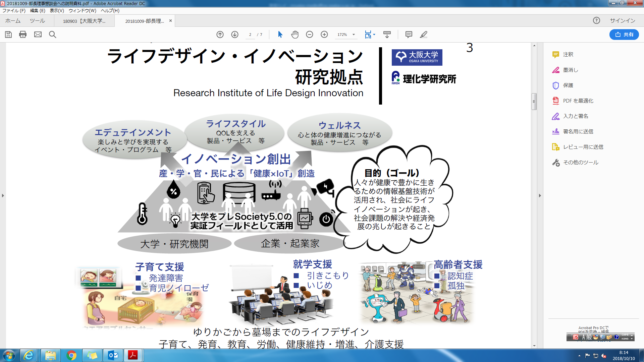644x362 pixels.
Task: Collapse the right tools pane arrow
Action: click(x=540, y=195)
